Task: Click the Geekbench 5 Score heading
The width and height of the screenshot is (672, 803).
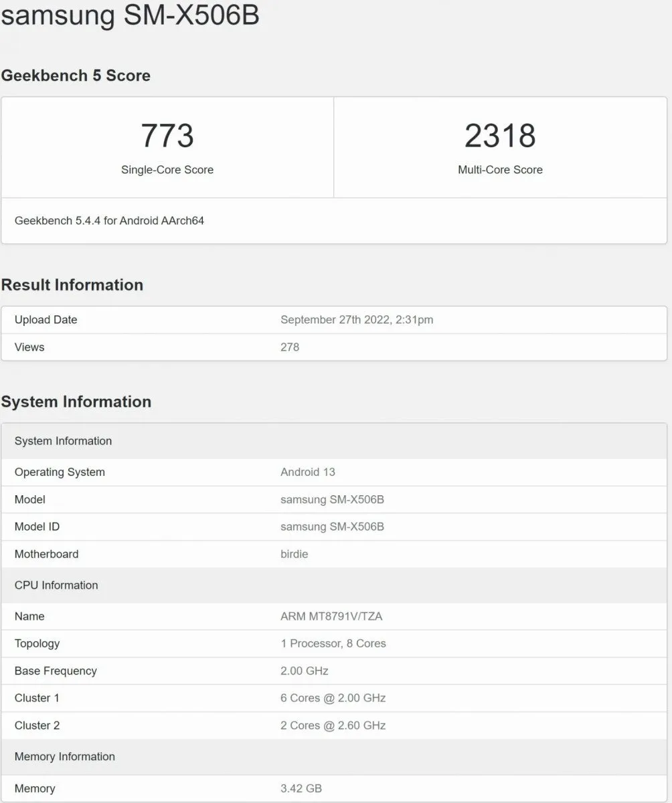Action: pos(75,75)
